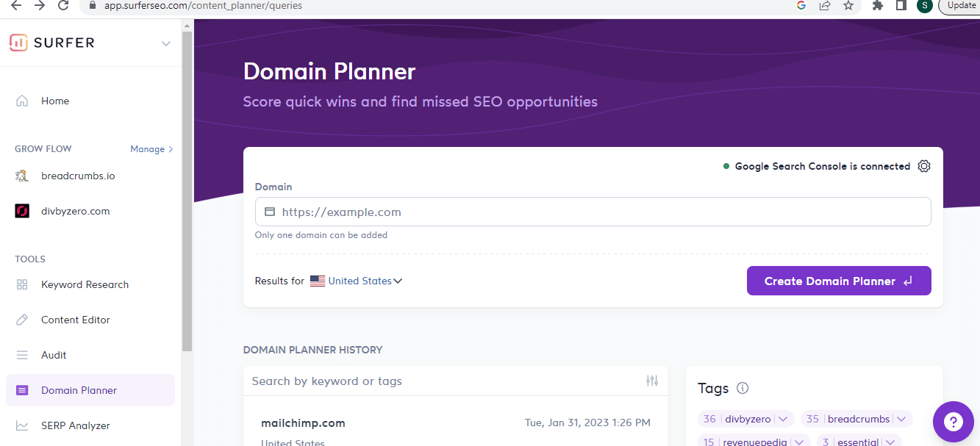Open the browser Extensions puzzle icon
The height and width of the screenshot is (446, 980).
click(877, 5)
